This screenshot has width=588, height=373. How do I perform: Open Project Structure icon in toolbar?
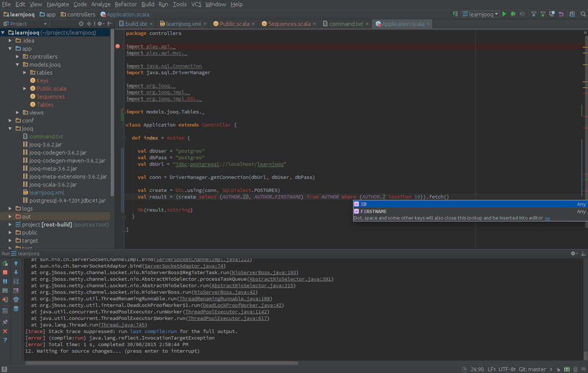(572, 14)
